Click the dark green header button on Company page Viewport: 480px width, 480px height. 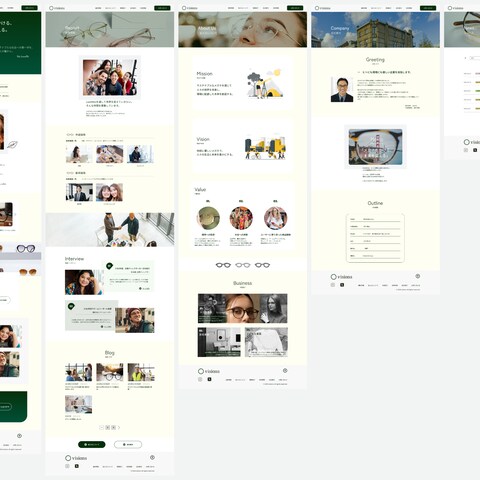coord(428,8)
